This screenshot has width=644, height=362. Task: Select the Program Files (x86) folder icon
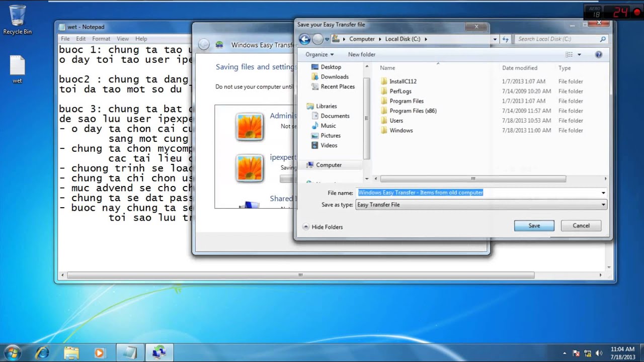pos(384,111)
